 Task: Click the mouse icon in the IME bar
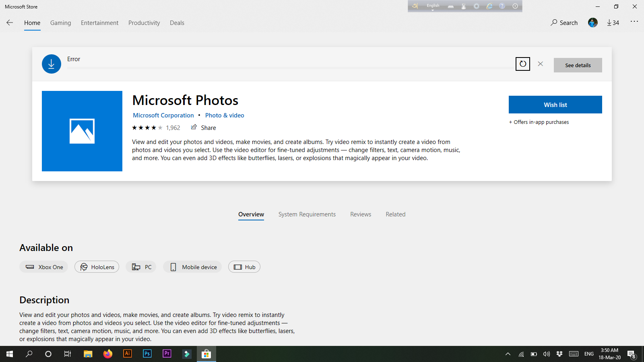(464, 6)
